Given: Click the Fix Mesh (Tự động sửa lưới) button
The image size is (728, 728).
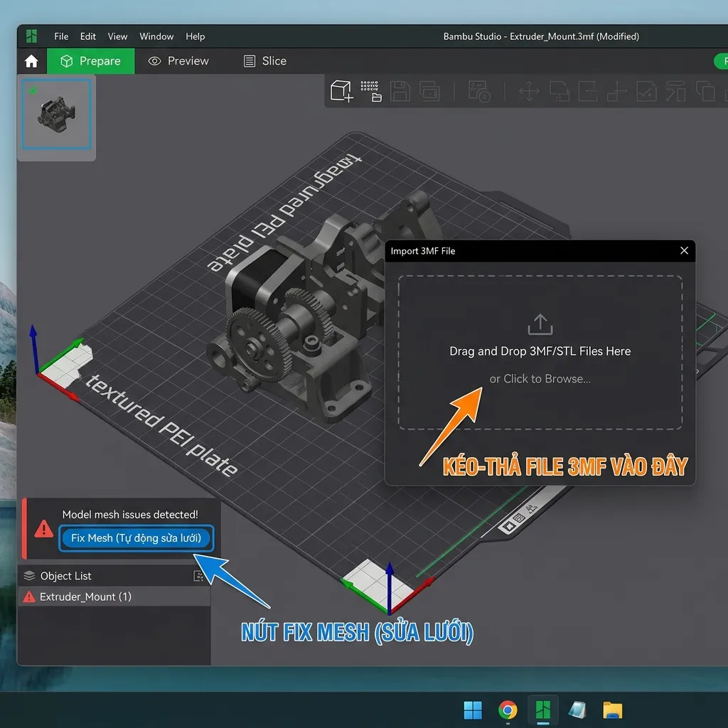Looking at the screenshot, I should tap(136, 538).
